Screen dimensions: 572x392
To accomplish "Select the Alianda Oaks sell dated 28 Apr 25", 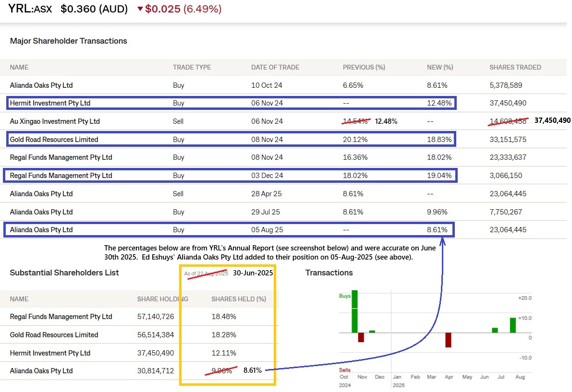I will (x=41, y=194).
